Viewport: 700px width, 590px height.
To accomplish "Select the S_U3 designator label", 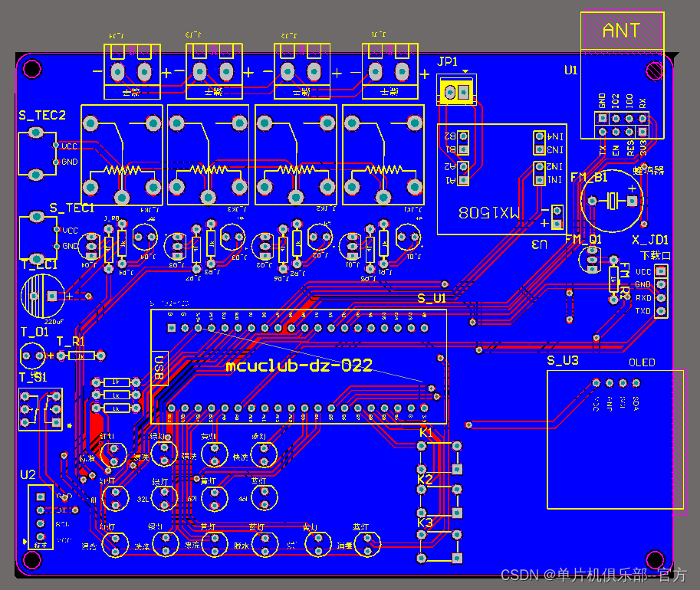I will click(563, 360).
